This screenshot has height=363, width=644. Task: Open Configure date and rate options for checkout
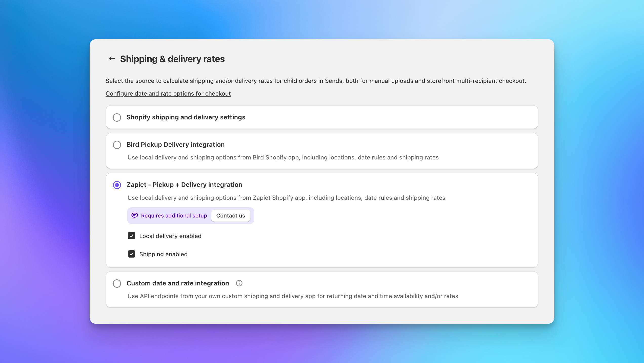[x=168, y=93]
